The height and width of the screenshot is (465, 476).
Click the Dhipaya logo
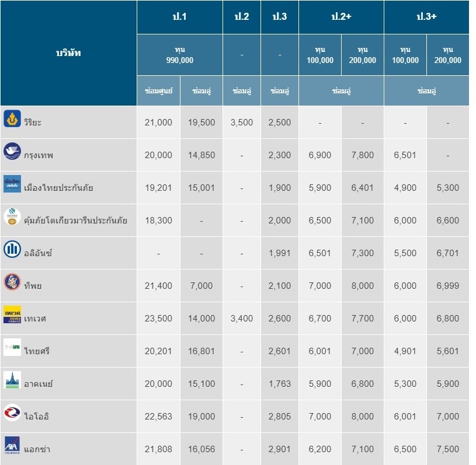12,282
